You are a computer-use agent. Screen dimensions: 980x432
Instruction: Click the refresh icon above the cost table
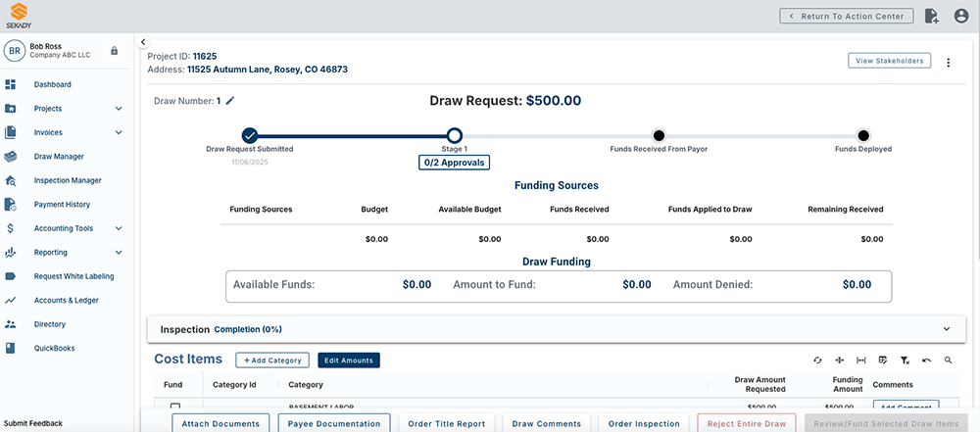[818, 360]
